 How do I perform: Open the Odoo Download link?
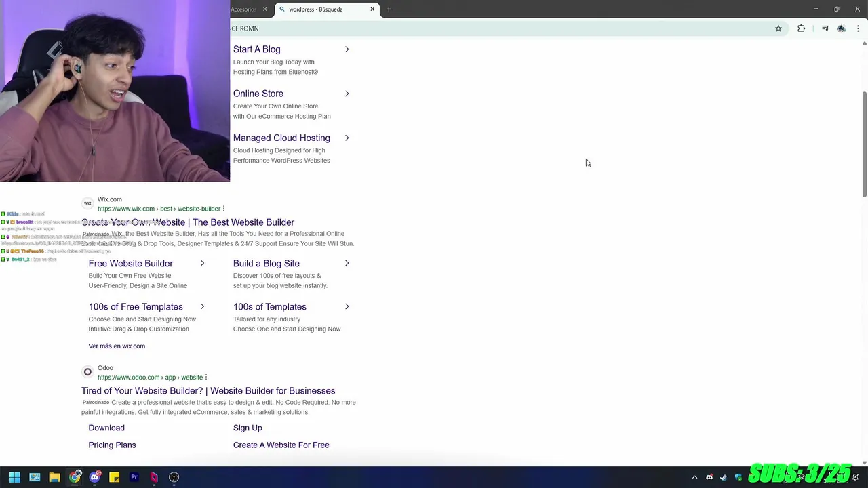pos(106,428)
